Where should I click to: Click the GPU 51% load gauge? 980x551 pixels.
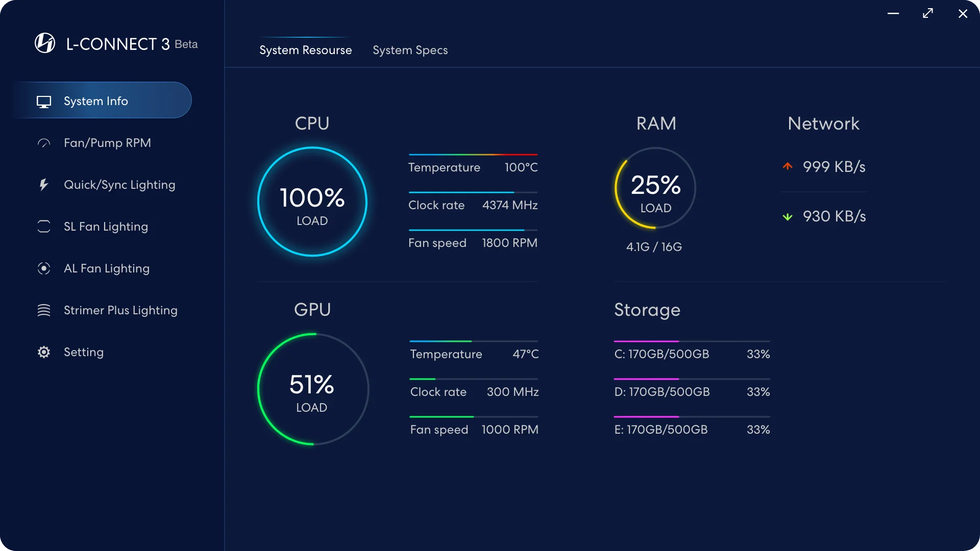coord(312,389)
